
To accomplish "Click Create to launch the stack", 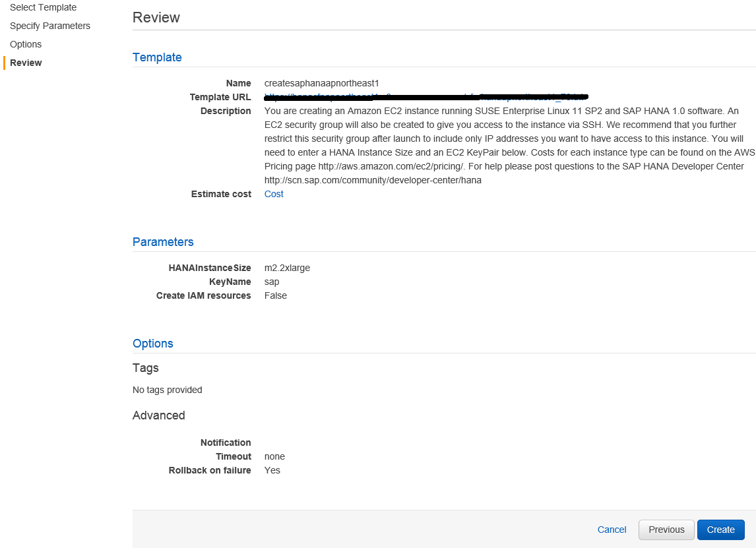I will point(721,530).
